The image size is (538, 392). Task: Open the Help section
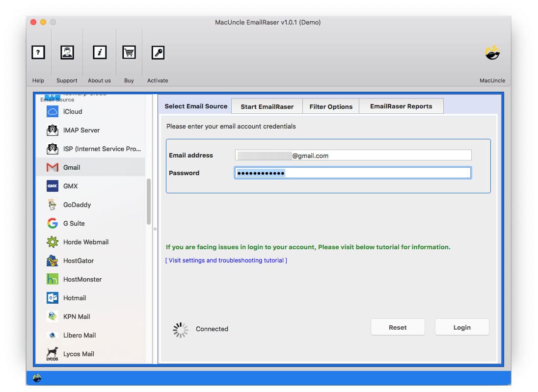tap(38, 52)
